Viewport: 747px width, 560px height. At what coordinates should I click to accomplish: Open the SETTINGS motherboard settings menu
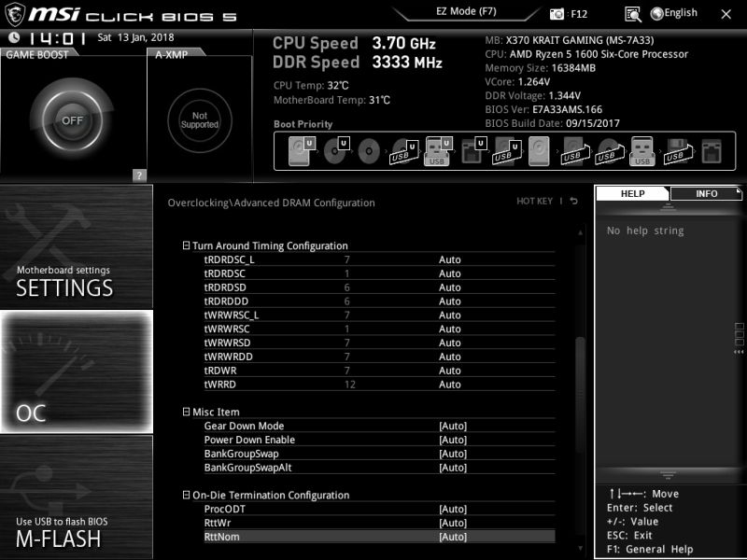click(x=77, y=246)
